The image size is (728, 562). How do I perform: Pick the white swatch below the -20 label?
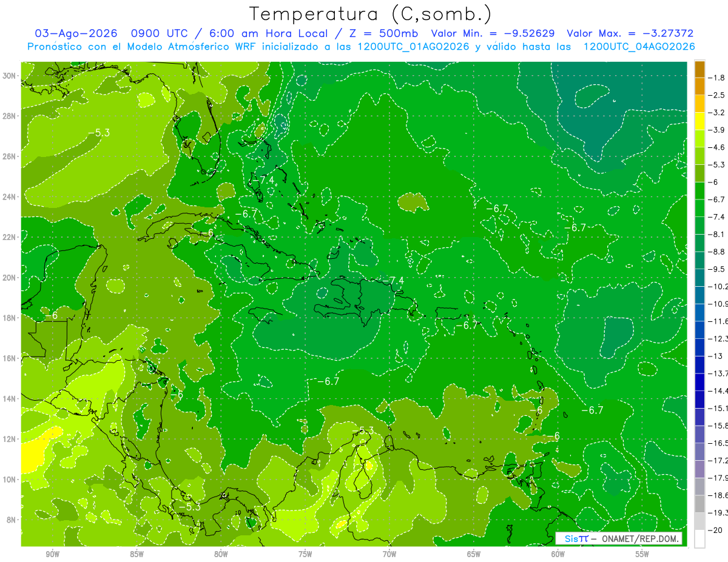point(699,539)
